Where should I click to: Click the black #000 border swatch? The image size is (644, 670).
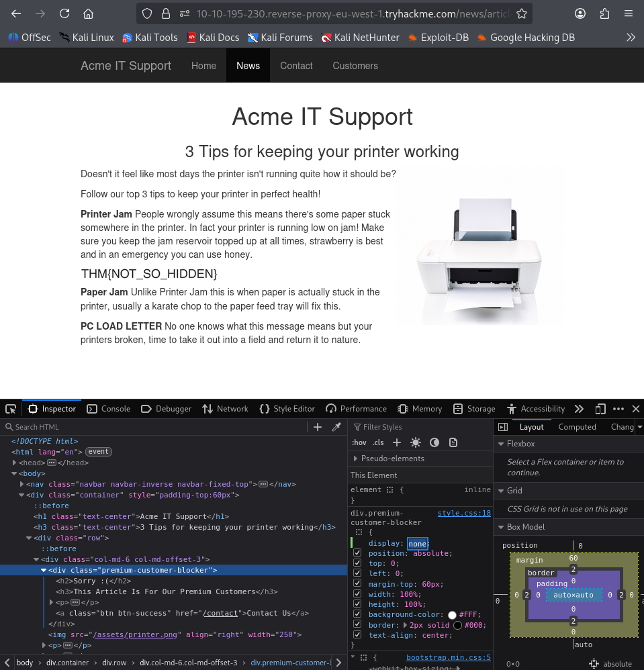pos(458,625)
